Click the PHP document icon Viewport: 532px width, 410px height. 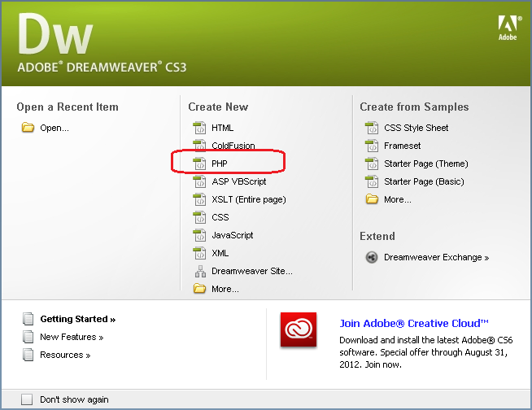point(199,164)
